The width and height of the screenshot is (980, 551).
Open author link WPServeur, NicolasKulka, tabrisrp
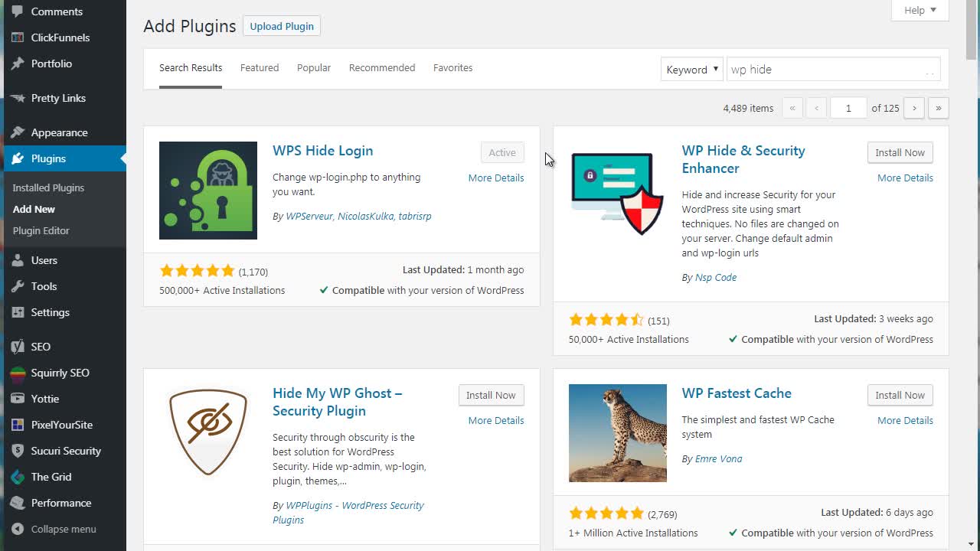click(358, 217)
